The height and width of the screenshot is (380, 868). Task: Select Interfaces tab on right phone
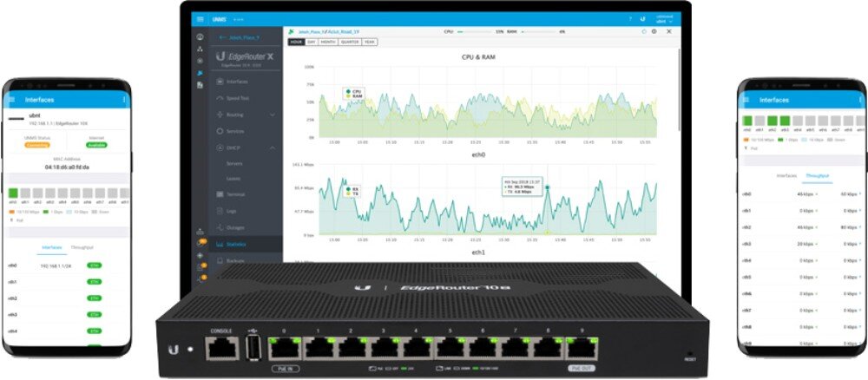[786, 175]
